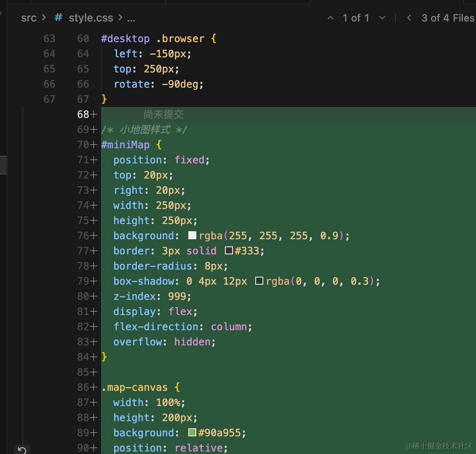Open the src breadcrumb folder

coord(29,18)
